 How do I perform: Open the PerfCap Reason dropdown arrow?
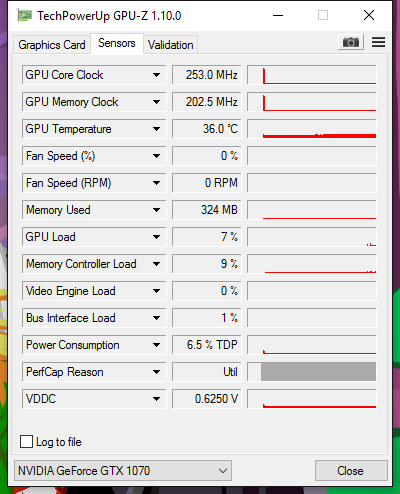(156, 372)
